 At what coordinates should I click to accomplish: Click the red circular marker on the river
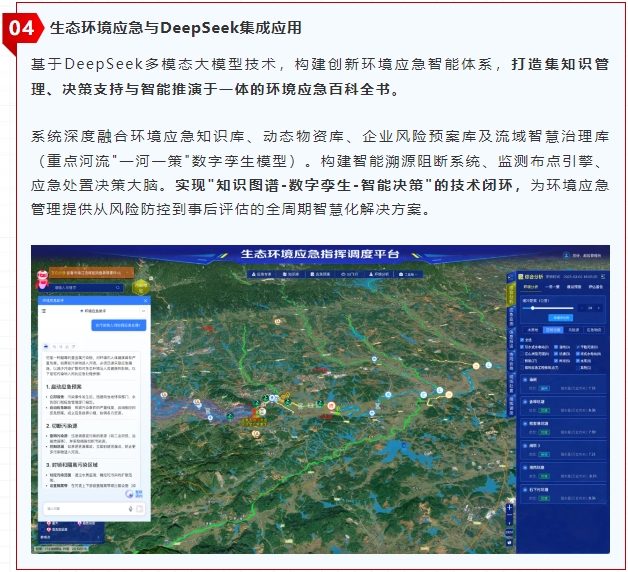click(x=331, y=406)
